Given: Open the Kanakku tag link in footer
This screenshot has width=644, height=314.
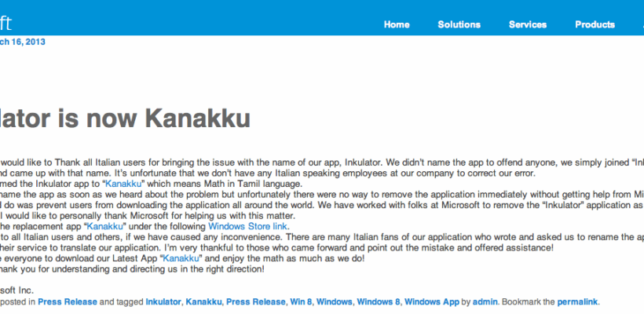Looking at the screenshot, I should coord(203,302).
